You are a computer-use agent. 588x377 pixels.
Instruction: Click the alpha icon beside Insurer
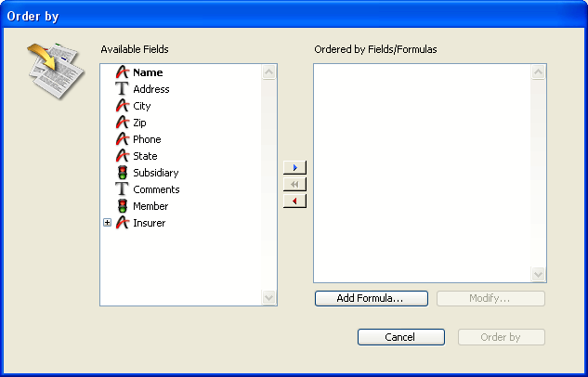pyautogui.click(x=123, y=223)
